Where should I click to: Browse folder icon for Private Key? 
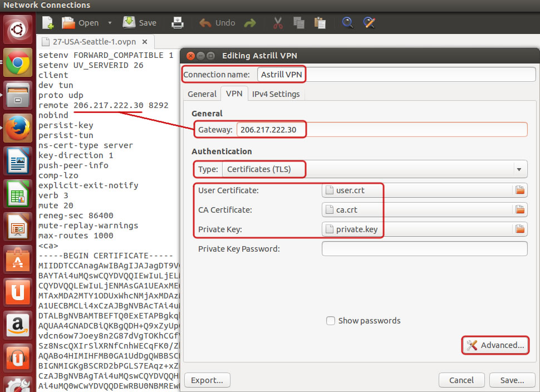click(x=520, y=229)
